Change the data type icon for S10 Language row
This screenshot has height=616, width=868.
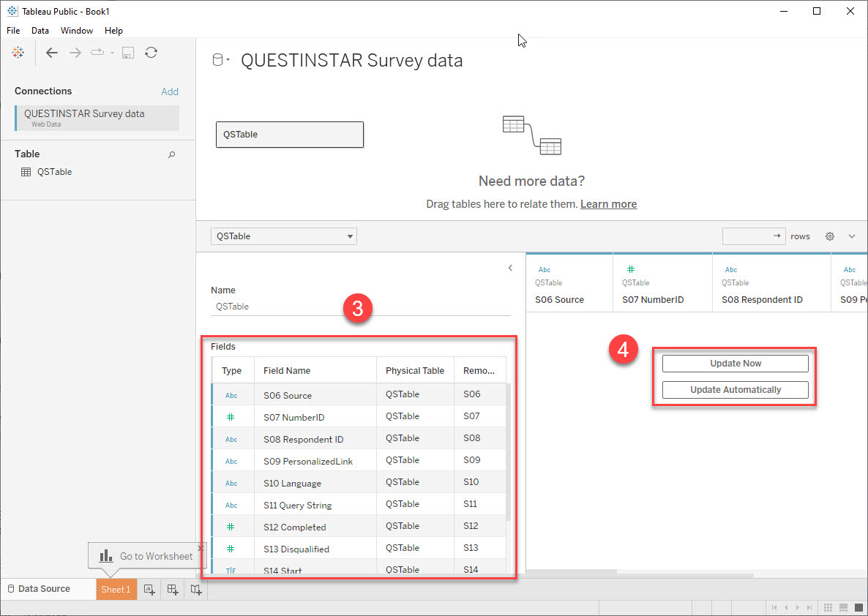(x=231, y=483)
